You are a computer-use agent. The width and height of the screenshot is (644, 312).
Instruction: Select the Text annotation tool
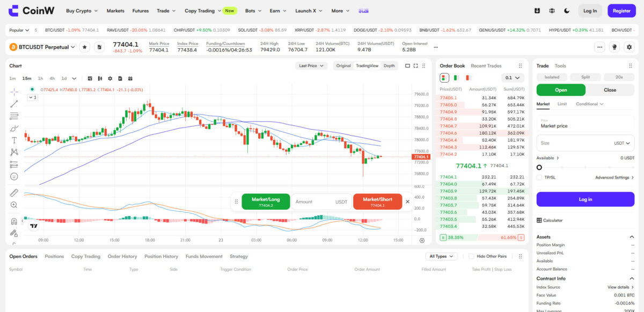coord(14,140)
